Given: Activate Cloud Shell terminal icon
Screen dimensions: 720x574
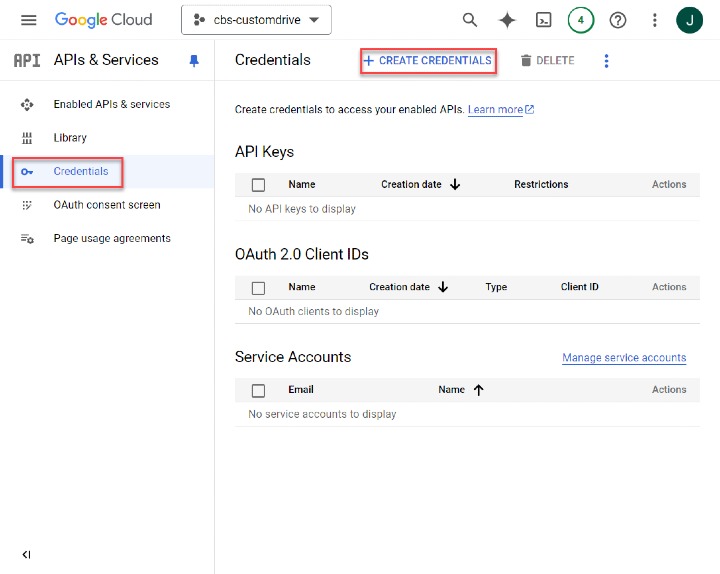Looking at the screenshot, I should [543, 20].
